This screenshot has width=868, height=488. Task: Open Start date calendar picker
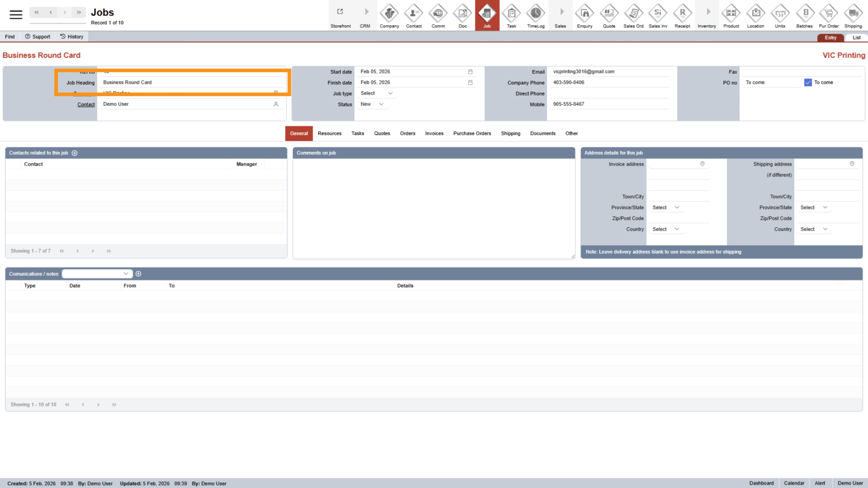point(470,72)
